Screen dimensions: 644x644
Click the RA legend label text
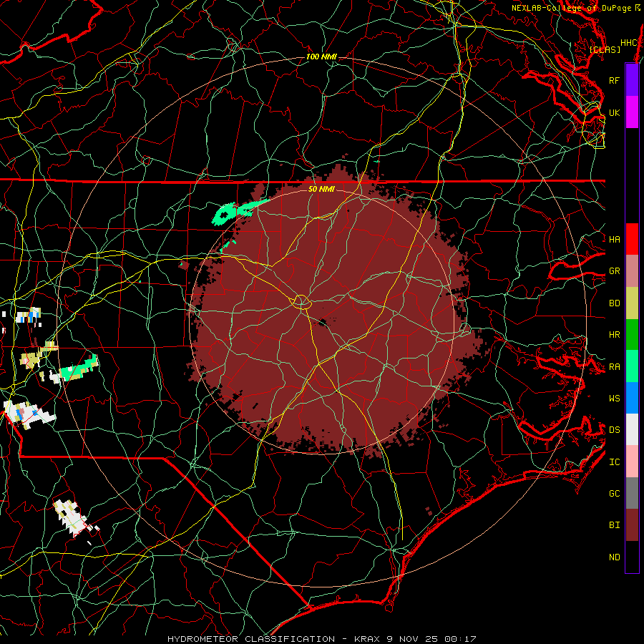[x=614, y=366]
